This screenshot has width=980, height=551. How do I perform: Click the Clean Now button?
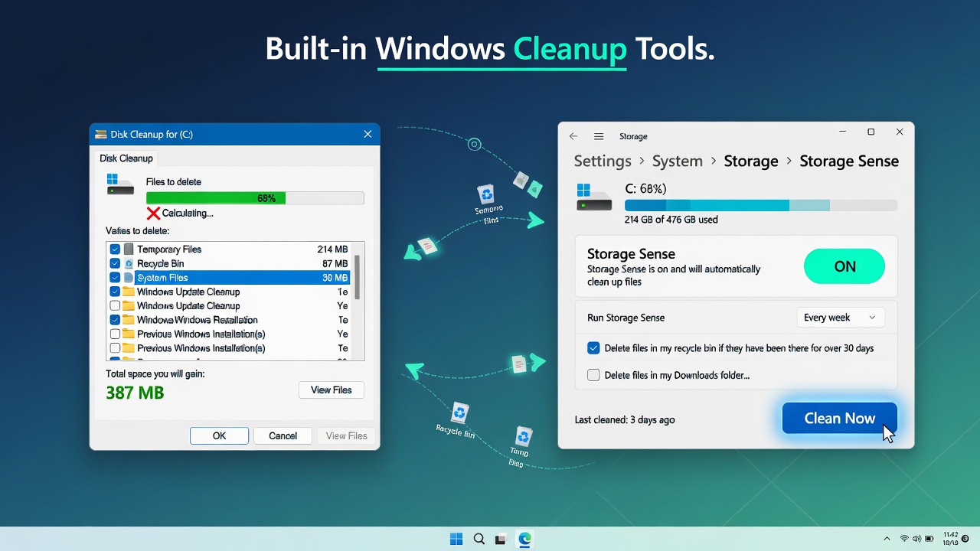tap(839, 418)
